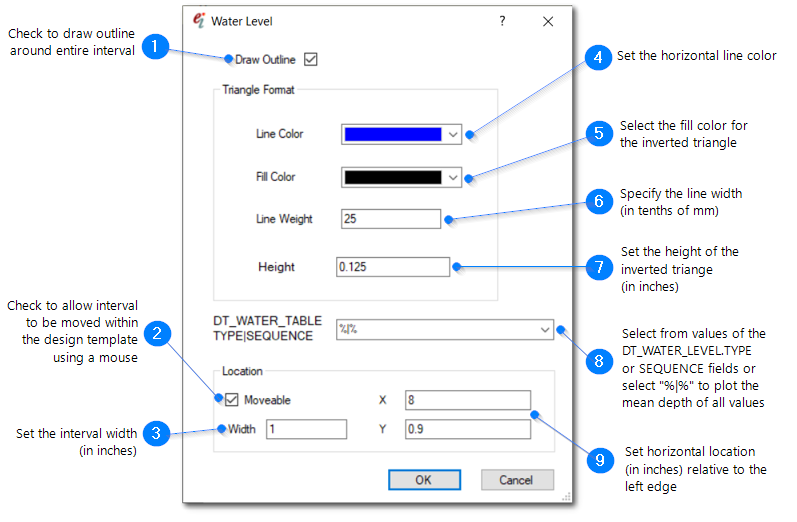The width and height of the screenshot is (797, 522).
Task: Toggle the Draw Outline checkbox
Action: [x=310, y=60]
